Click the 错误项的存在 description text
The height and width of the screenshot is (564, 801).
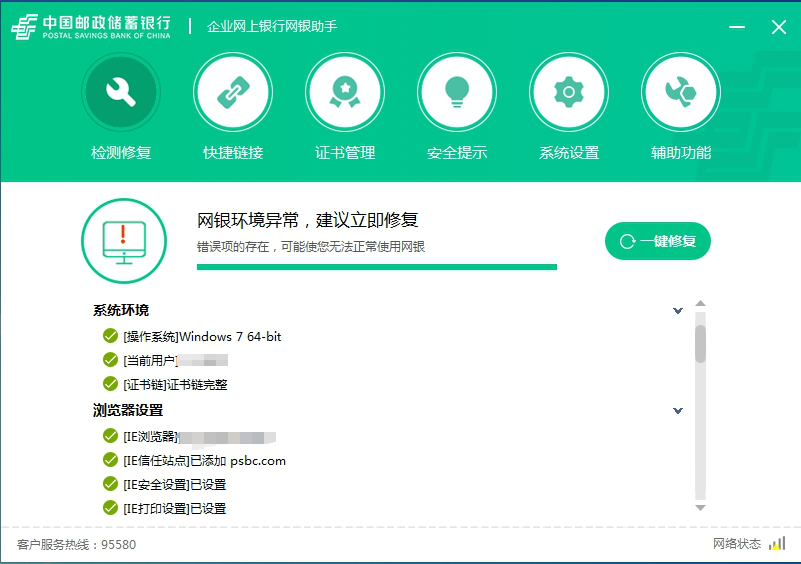(x=311, y=247)
